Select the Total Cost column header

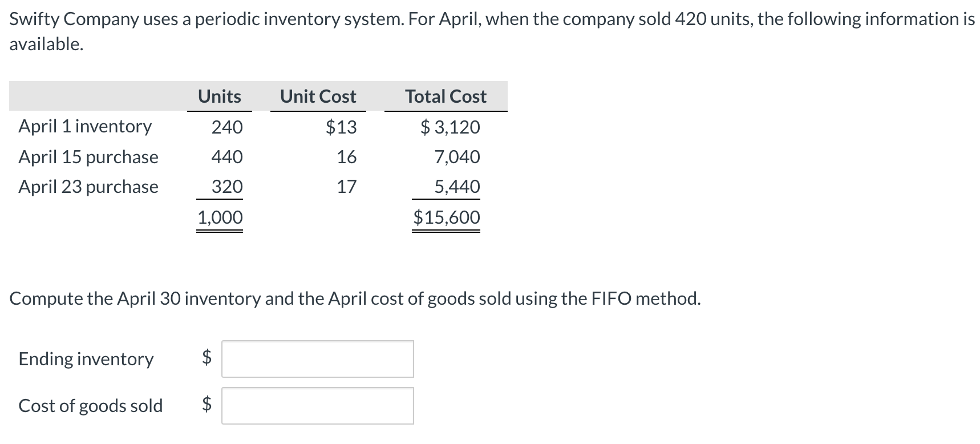pyautogui.click(x=446, y=96)
